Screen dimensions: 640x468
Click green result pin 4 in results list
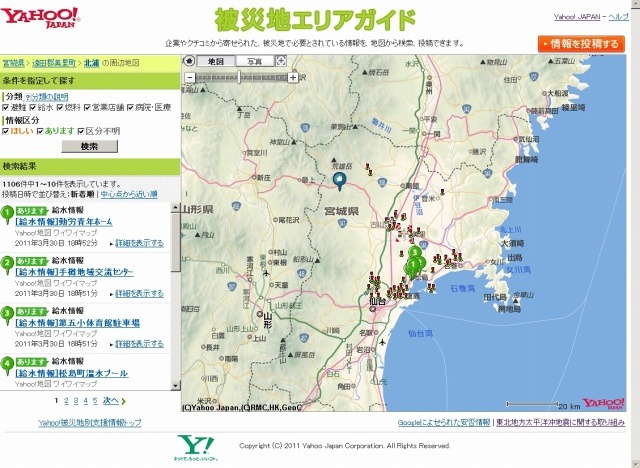point(7,366)
